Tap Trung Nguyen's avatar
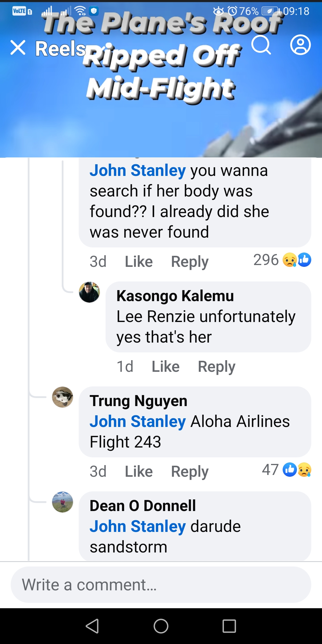322x644 pixels. [x=62, y=397]
